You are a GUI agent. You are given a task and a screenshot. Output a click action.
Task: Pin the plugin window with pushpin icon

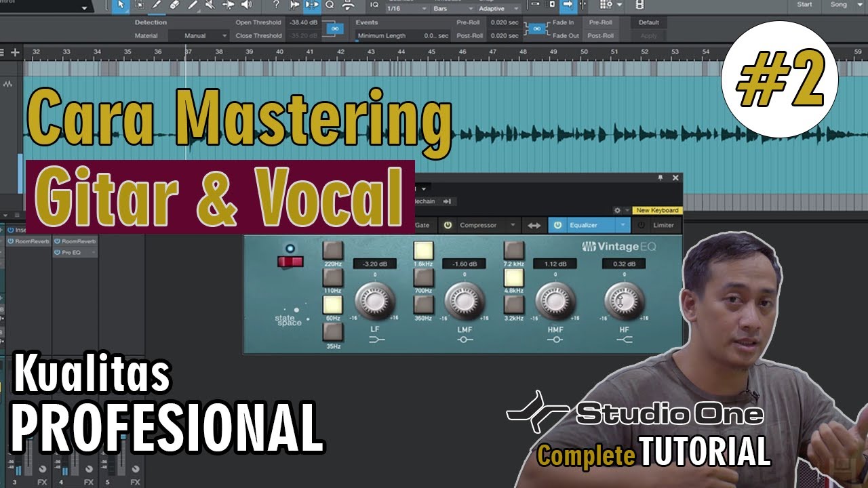(660, 178)
